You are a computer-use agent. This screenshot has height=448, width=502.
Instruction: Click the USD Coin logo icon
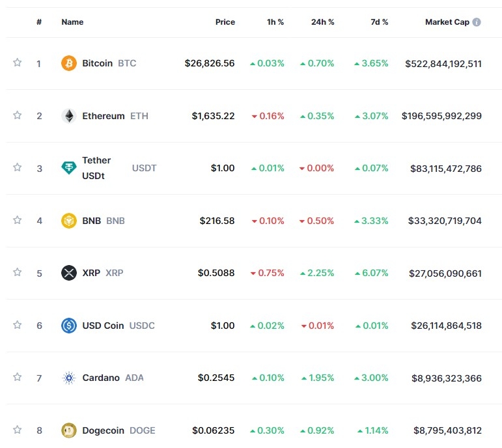[x=69, y=326]
